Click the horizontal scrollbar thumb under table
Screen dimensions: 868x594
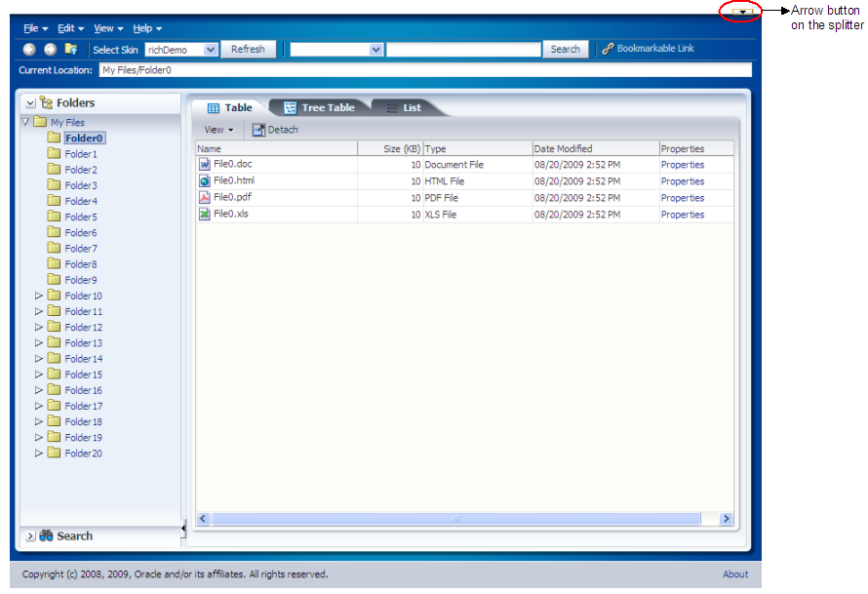456,519
